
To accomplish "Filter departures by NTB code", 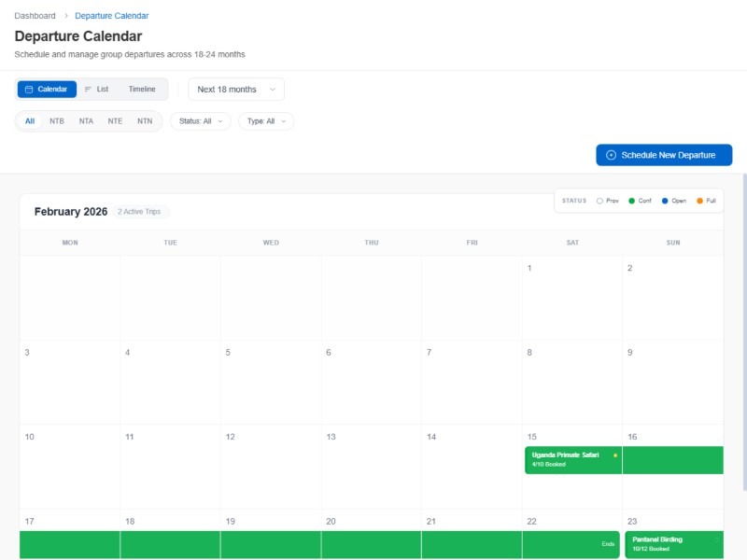I will [57, 121].
